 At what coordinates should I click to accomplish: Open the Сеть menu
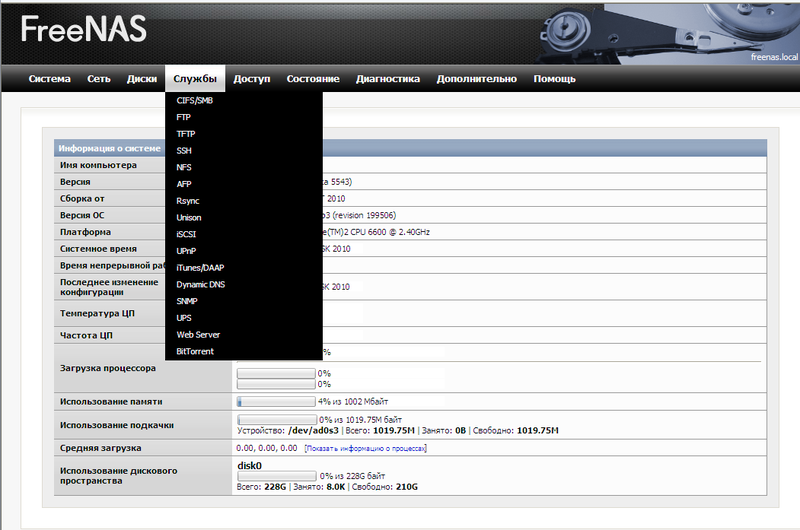pos(98,79)
